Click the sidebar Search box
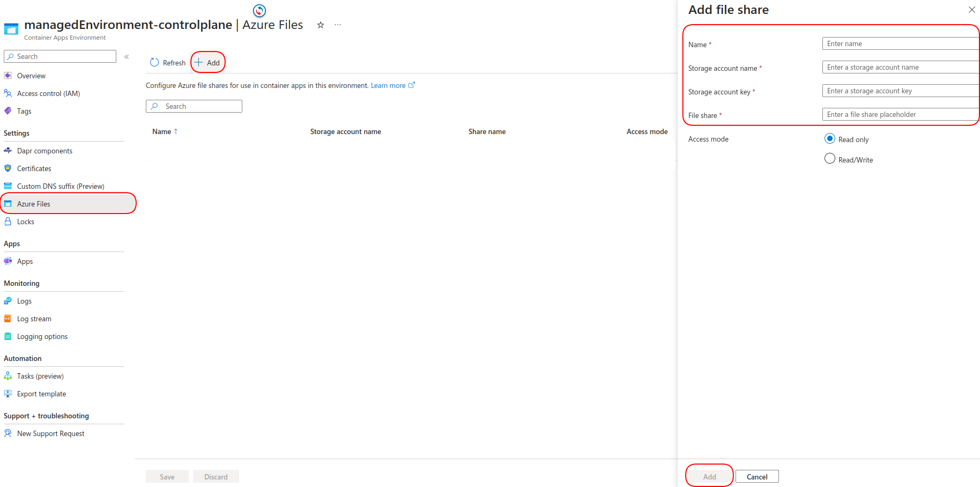980x487 pixels. [60, 56]
